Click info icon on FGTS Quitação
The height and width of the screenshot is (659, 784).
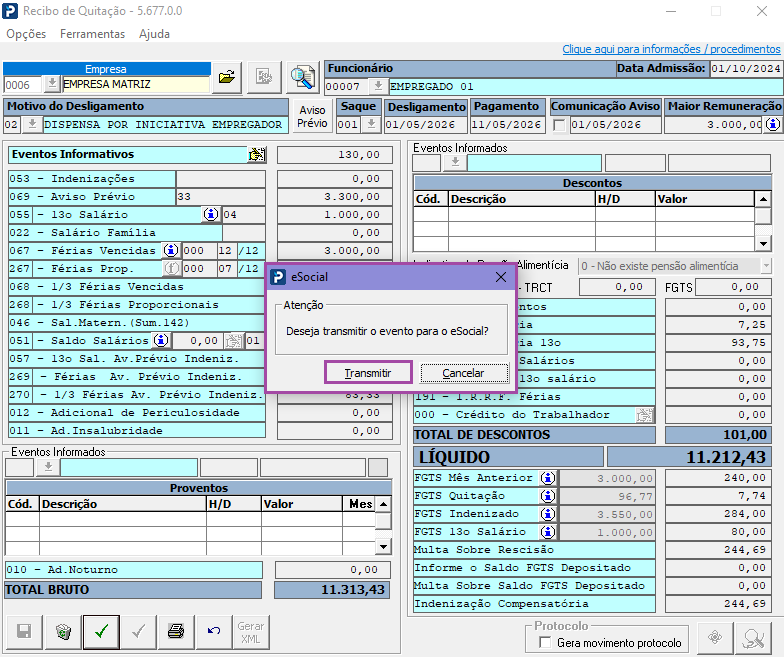pos(548,496)
